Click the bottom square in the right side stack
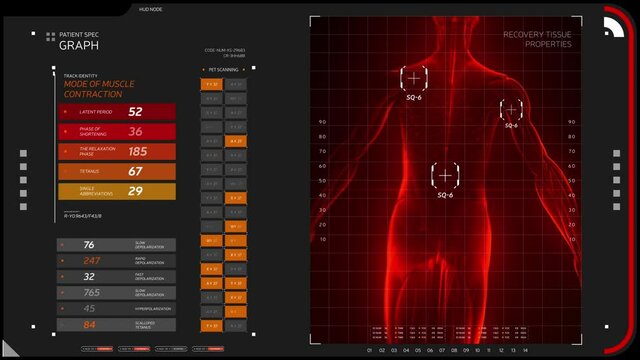 [x=617, y=207]
